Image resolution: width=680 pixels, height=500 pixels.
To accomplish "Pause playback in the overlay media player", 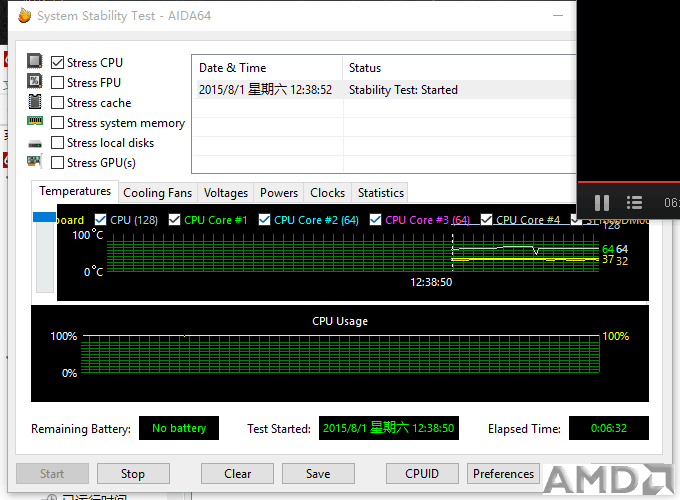I will point(602,203).
